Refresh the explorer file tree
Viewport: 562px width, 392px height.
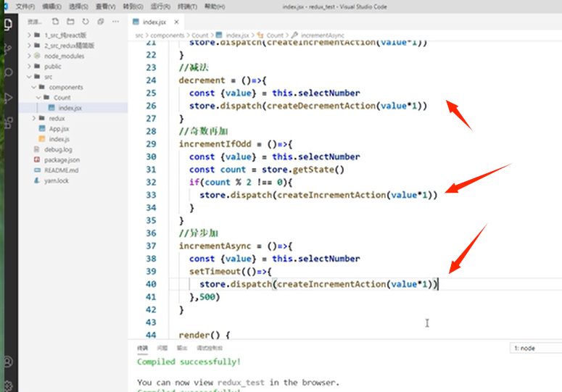point(86,22)
